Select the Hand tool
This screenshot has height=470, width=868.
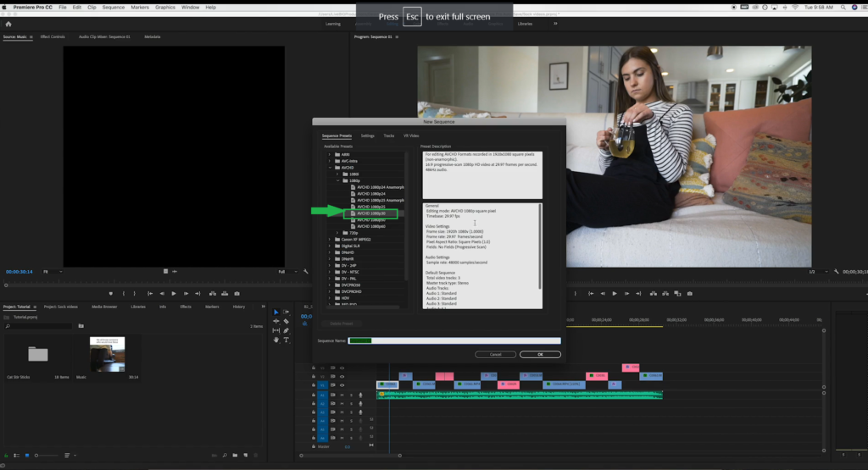275,340
